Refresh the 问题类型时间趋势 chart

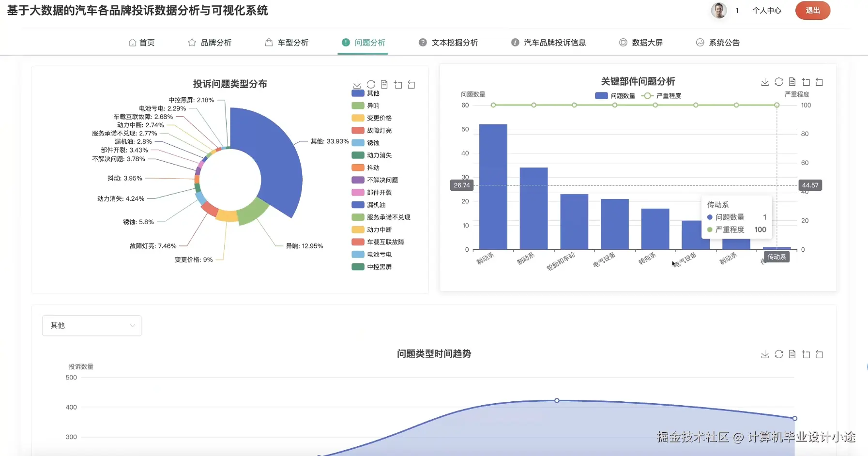(778, 354)
